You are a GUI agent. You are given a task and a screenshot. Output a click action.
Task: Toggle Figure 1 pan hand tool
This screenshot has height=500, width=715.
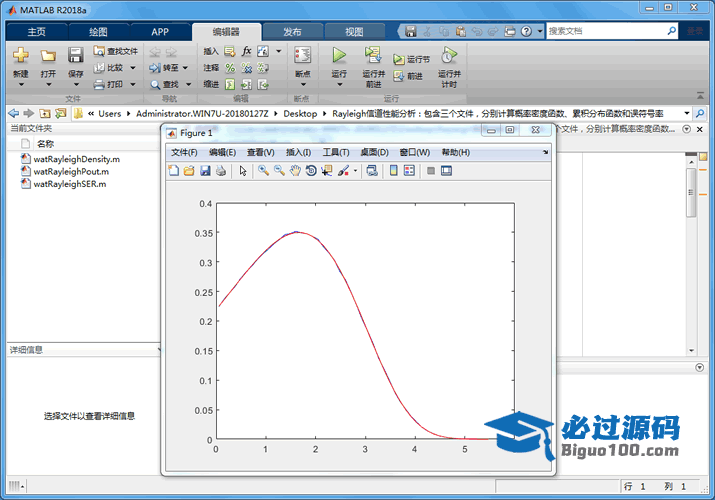tap(295, 171)
